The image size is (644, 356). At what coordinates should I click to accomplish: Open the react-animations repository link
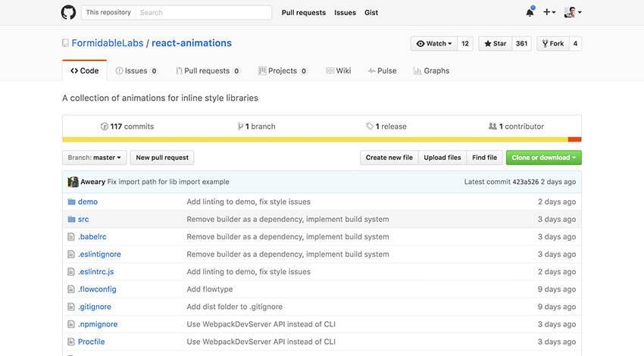pos(192,43)
